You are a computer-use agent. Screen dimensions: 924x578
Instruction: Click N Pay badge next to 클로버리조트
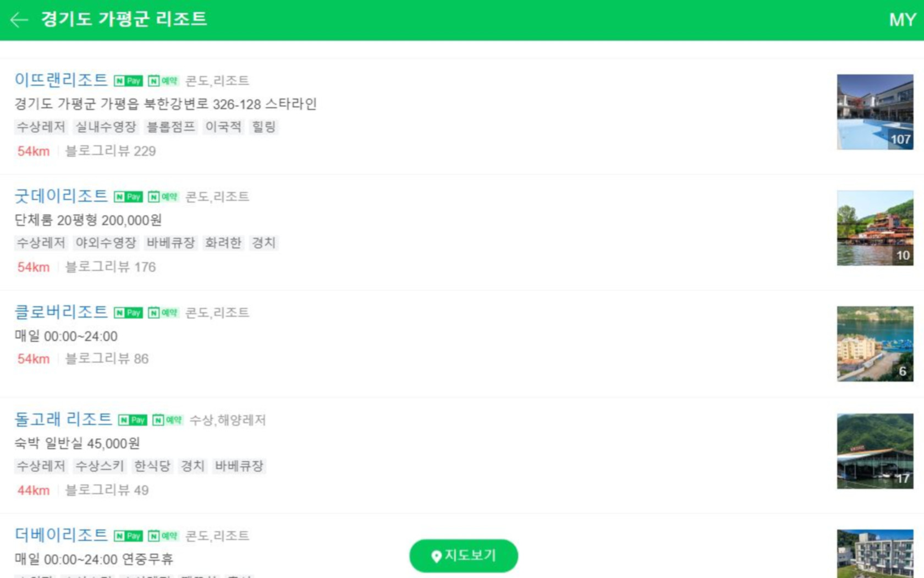click(128, 313)
